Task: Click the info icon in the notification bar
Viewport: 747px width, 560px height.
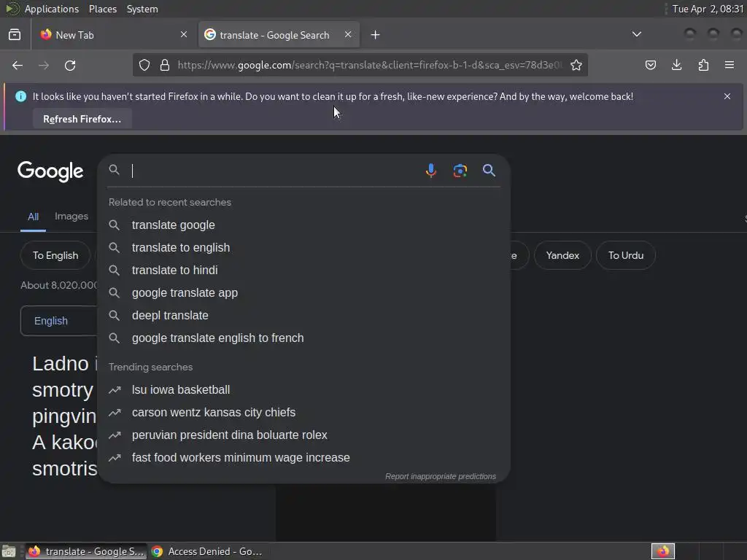Action: 21,96
